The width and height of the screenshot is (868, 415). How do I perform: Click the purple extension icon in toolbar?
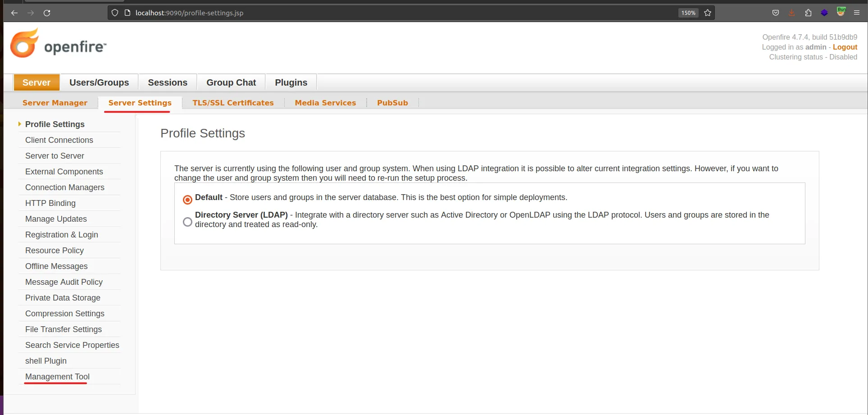coord(824,13)
